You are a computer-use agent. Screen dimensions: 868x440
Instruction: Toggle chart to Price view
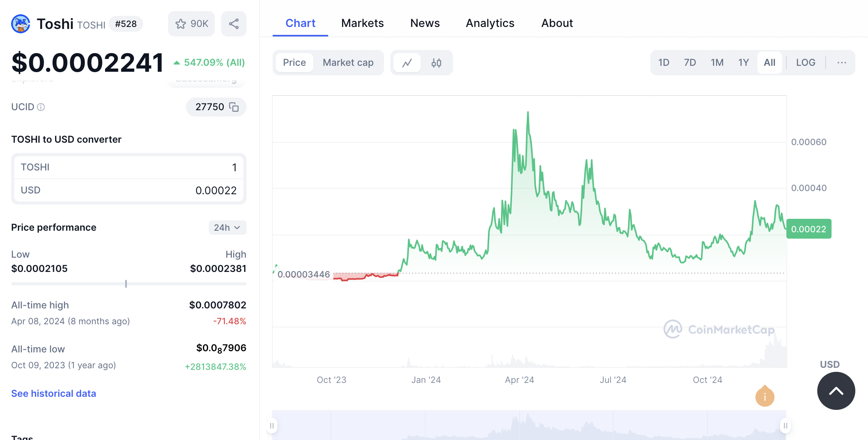pyautogui.click(x=294, y=63)
